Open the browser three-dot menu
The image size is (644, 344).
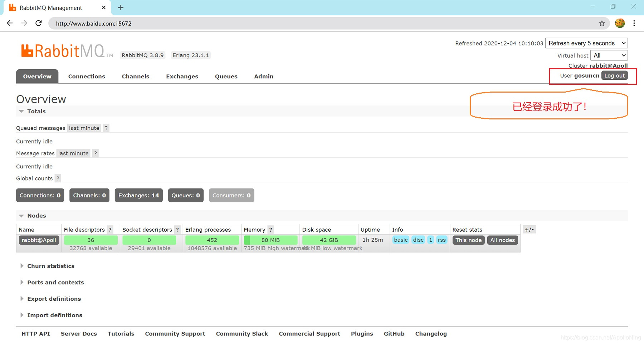click(x=634, y=23)
